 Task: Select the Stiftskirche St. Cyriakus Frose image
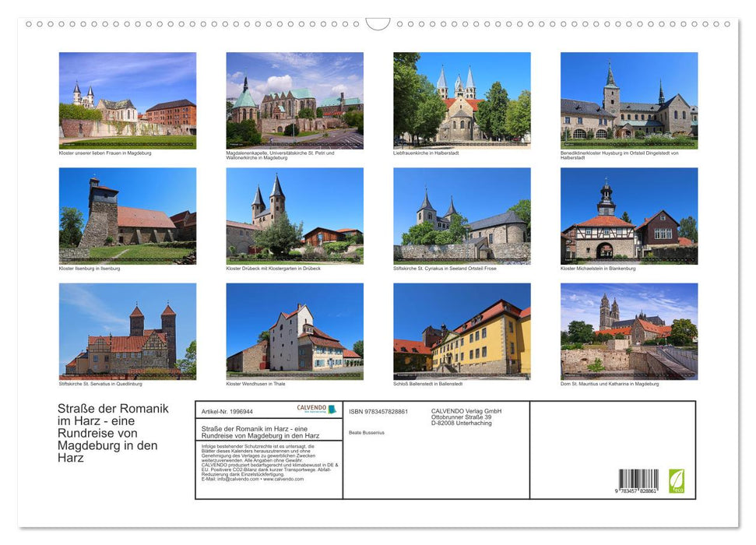tap(462, 216)
